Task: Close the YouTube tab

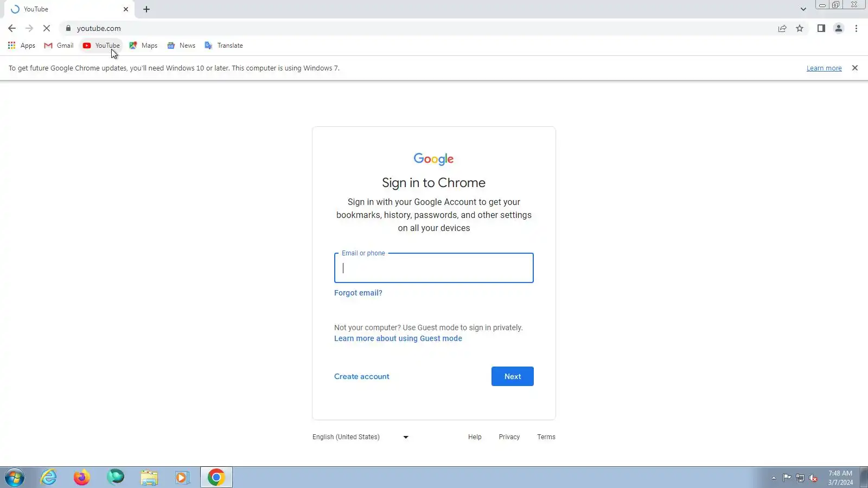Action: click(x=126, y=9)
